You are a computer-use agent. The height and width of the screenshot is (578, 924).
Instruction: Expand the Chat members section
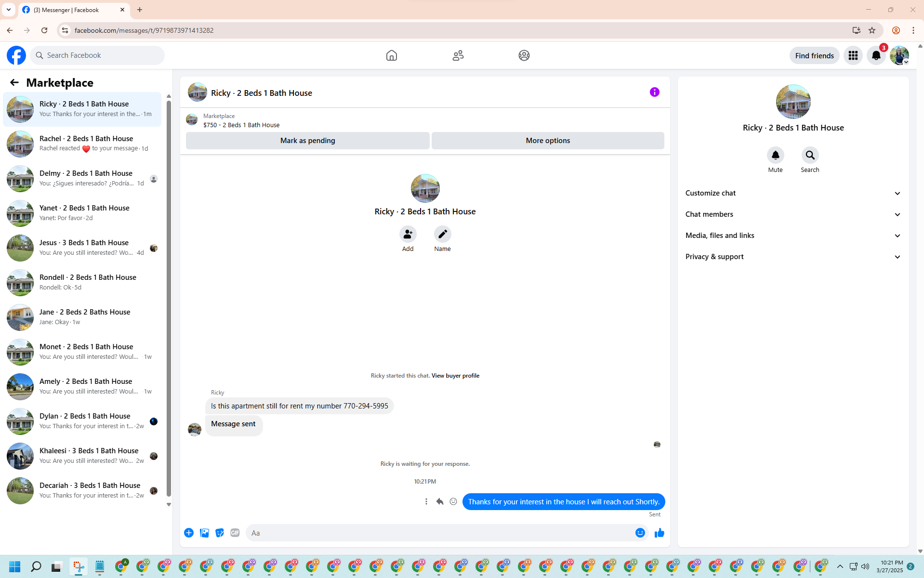coord(793,214)
